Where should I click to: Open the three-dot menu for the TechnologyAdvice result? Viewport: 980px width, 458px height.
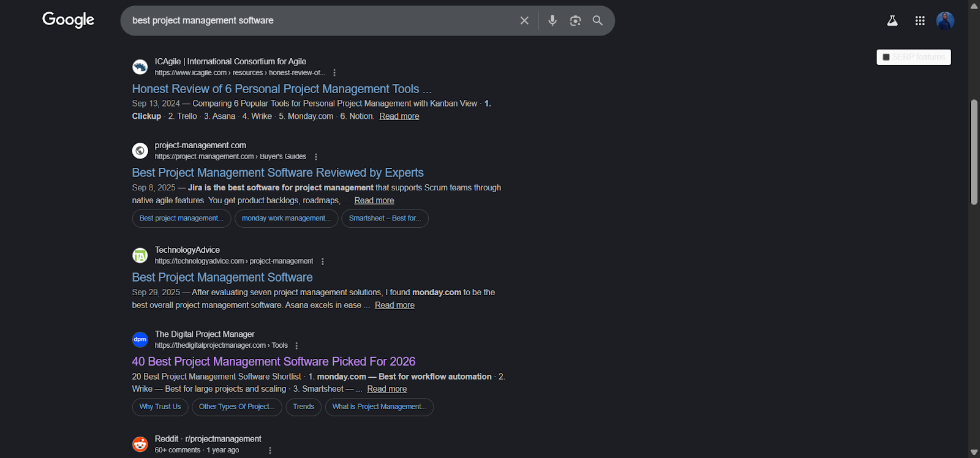pos(323,261)
